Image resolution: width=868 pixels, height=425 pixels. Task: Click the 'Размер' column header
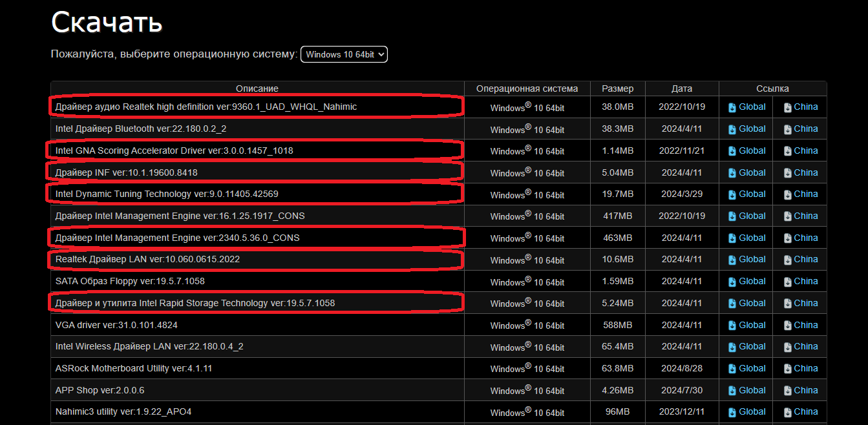coord(618,88)
